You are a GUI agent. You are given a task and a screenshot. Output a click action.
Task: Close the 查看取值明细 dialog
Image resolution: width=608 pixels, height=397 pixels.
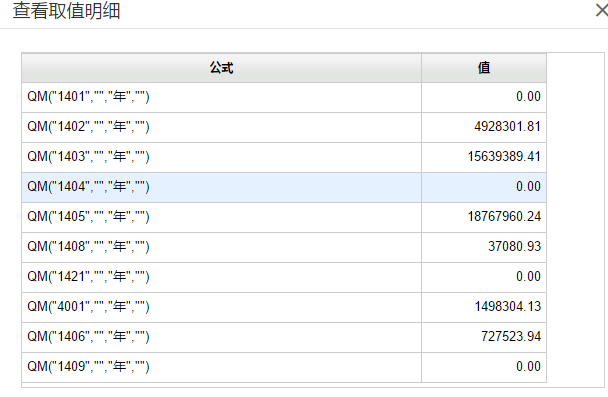click(602, 10)
